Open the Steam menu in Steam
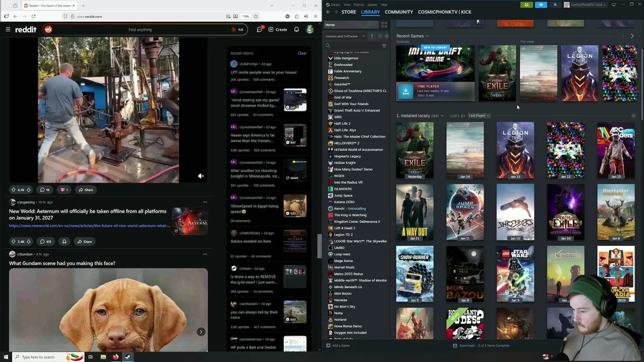644x362 pixels. click(335, 5)
